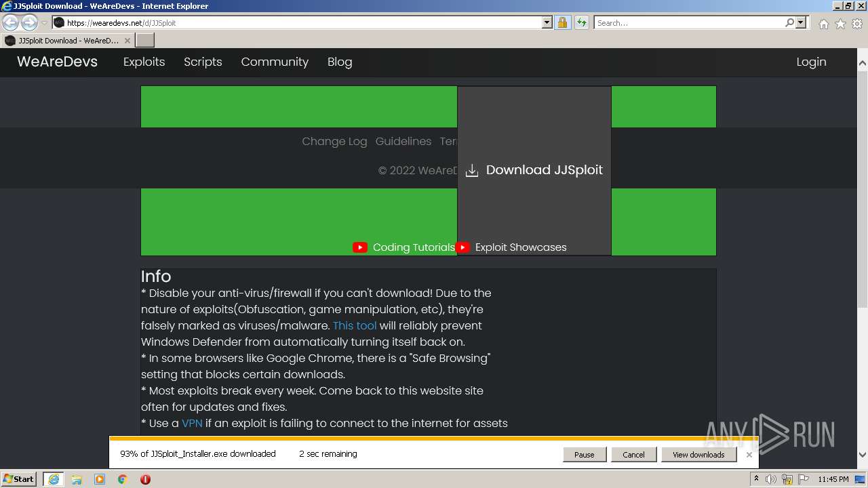Viewport: 868px width, 488px height.
Task: Click the 11:45 PM taskbar clock
Action: tap(833, 479)
